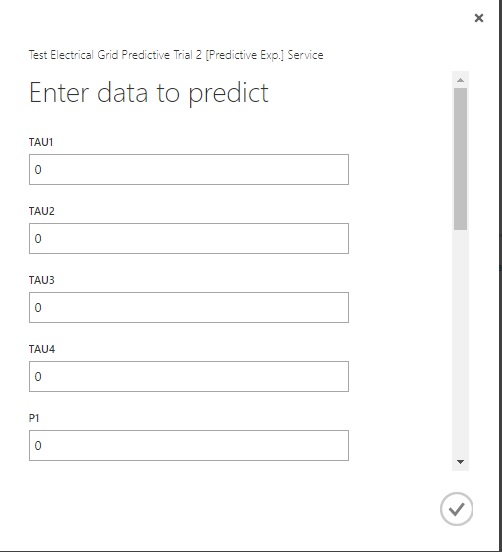This screenshot has width=502, height=552.
Task: Click the P1 field label
Action: pyautogui.click(x=34, y=418)
